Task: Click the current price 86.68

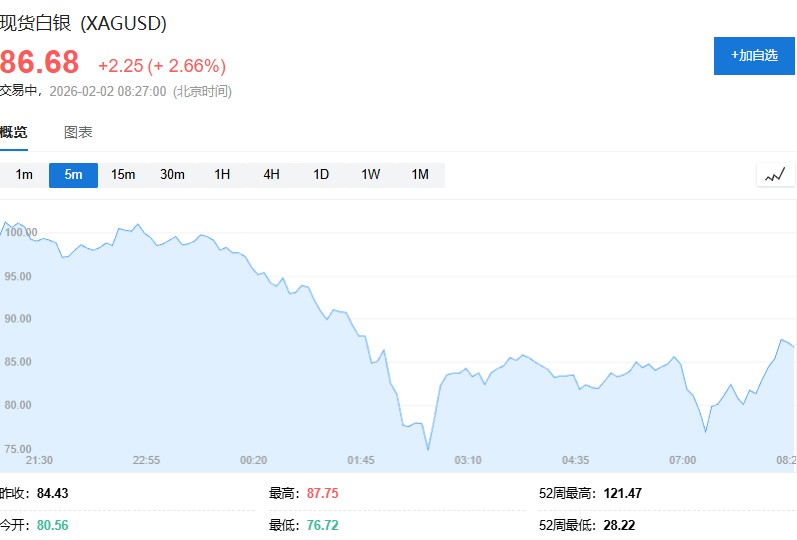Action: tap(39, 62)
